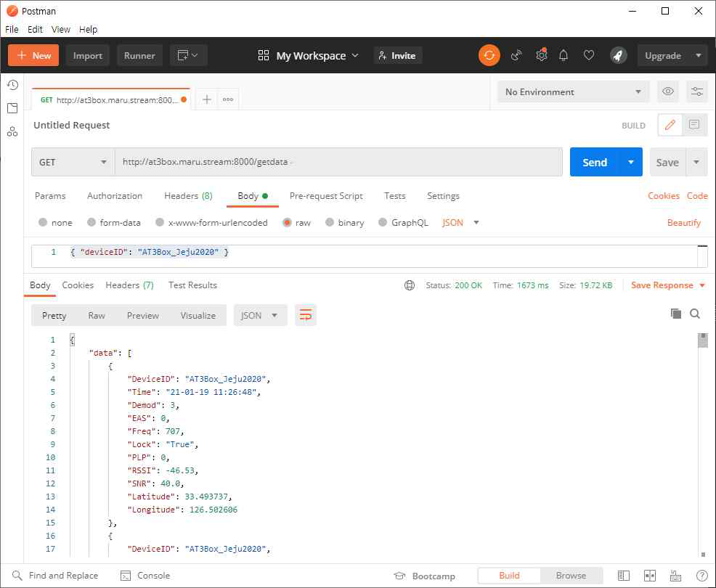Image resolution: width=716 pixels, height=588 pixels.
Task: Open the new window dropdown icon
Action: coord(189,56)
